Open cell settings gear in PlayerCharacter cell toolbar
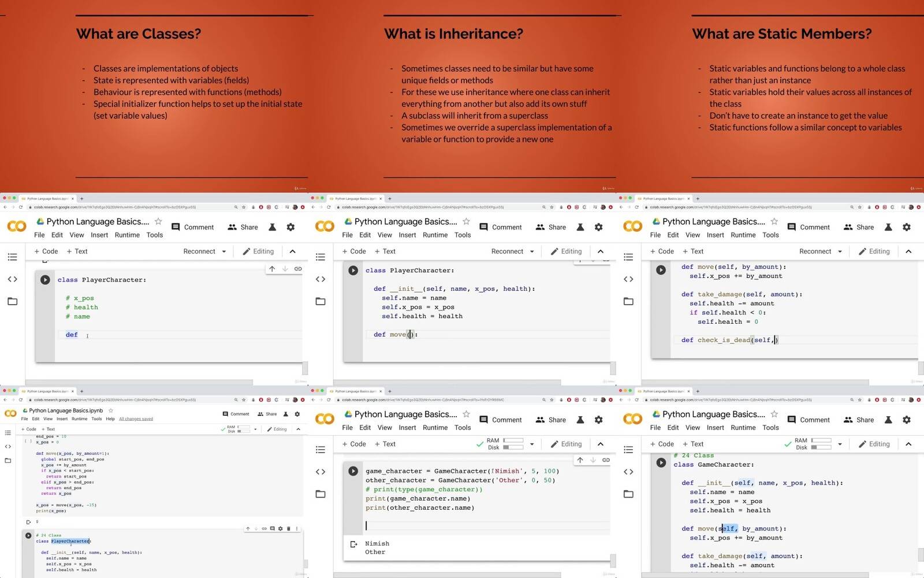 [x=281, y=528]
